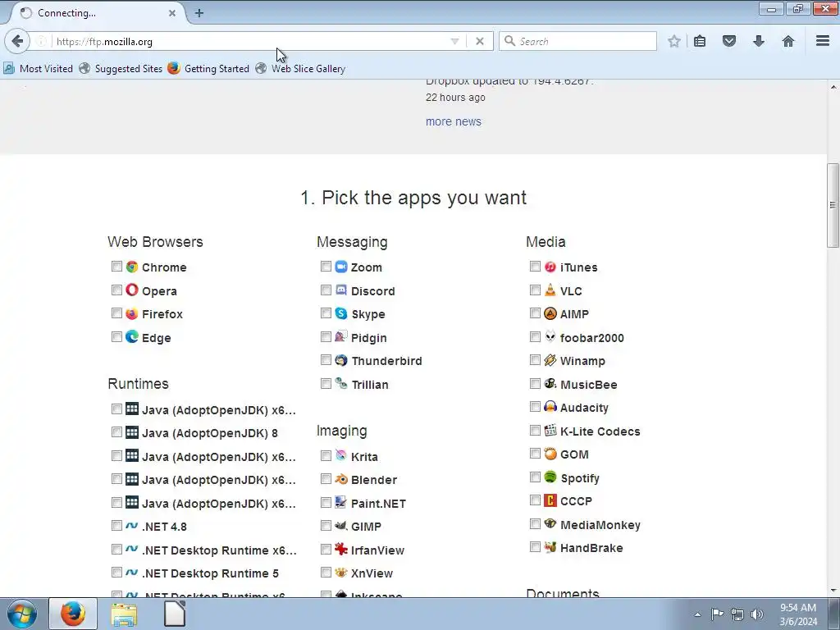Click the volume speaker tray icon
The height and width of the screenshot is (630, 840).
click(x=757, y=614)
